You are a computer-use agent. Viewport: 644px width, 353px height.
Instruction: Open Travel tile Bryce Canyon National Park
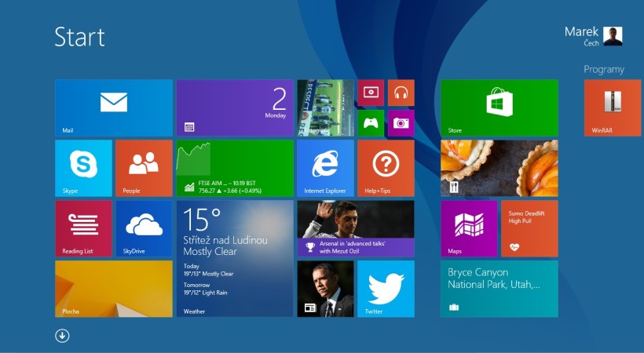[x=499, y=289]
